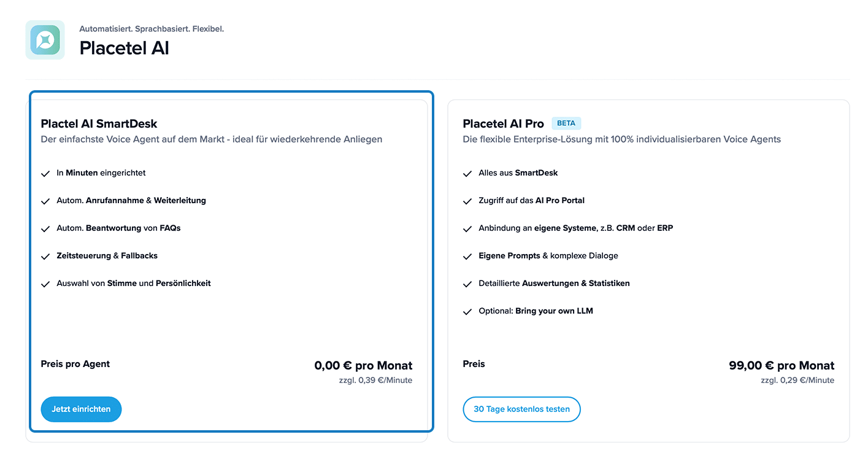Click the AI Pro subtitle about Enterprise-Lösung

point(622,139)
